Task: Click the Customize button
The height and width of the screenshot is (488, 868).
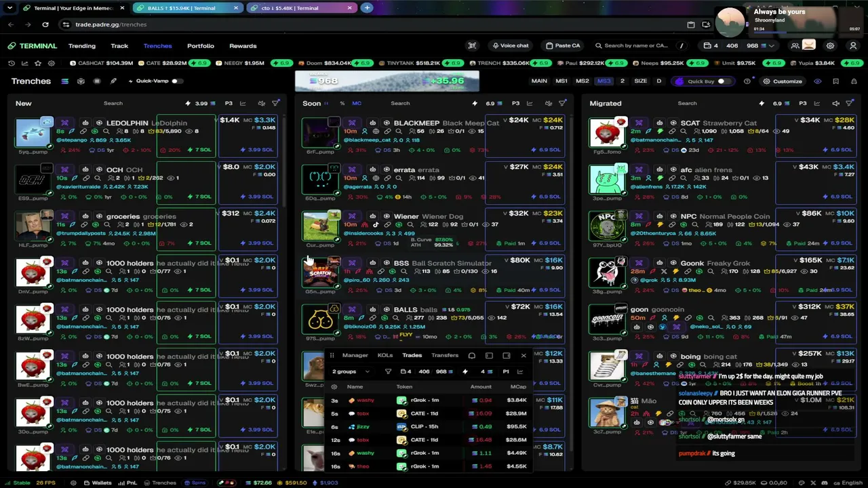Action: [783, 81]
